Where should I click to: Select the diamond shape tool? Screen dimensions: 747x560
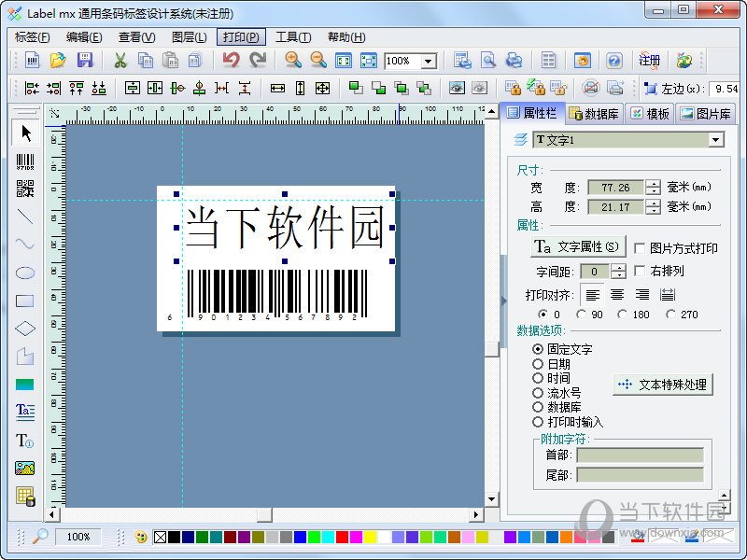pos(25,329)
